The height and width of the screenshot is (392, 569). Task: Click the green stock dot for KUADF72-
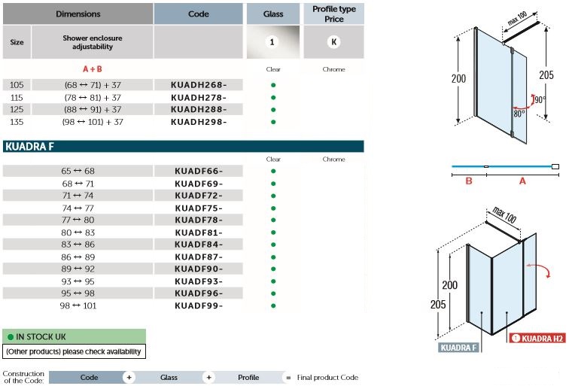[273, 196]
